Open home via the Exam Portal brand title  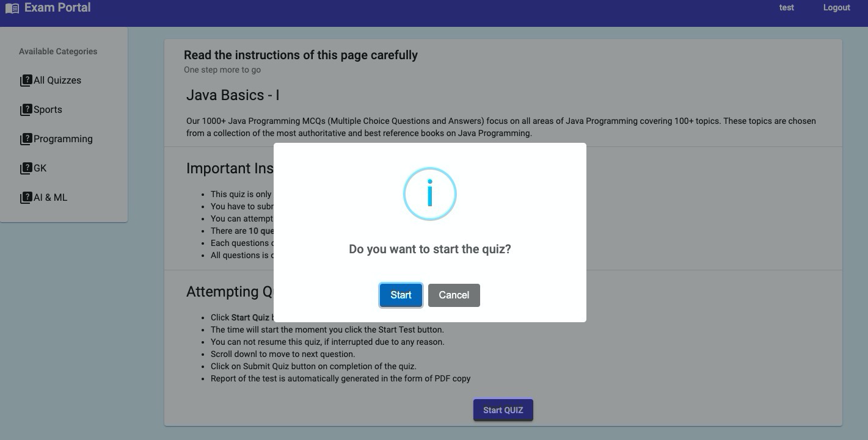[57, 7]
